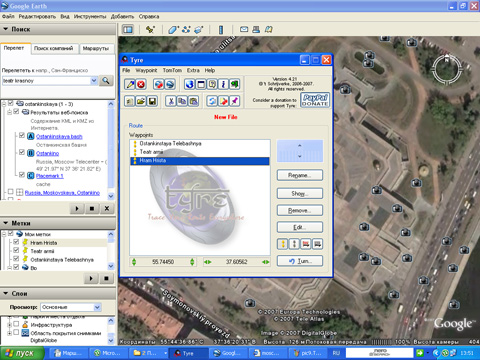Click the add placemark icon in Google Earth toolbar
Image resolution: width=480 pixels, height=360 pixels.
pyautogui.click(x=150, y=30)
